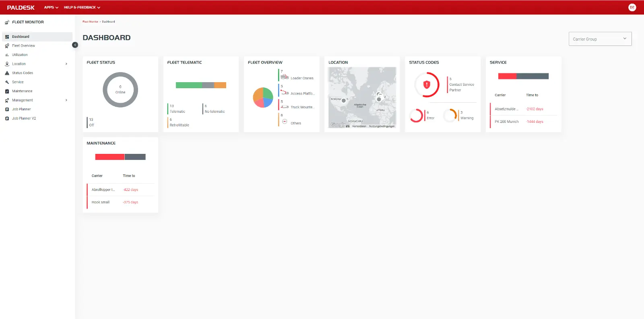644x319 pixels.
Task: Click the DE user avatar
Action: (x=632, y=7)
